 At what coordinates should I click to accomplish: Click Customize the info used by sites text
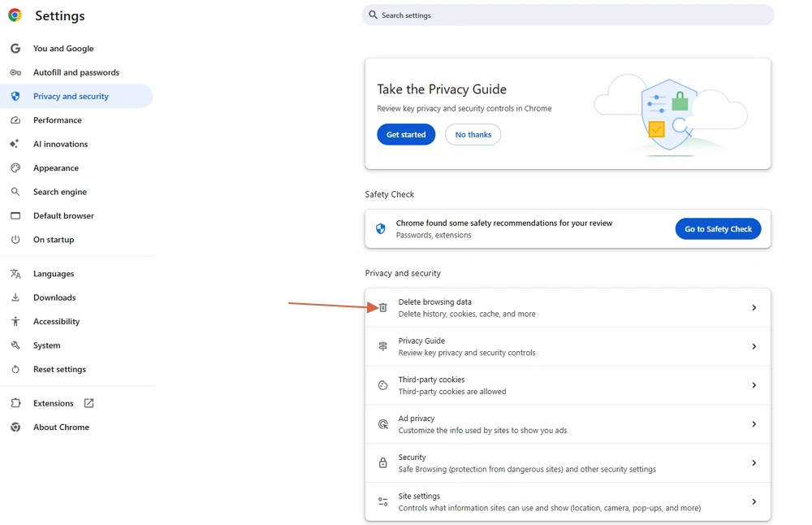[x=482, y=430]
